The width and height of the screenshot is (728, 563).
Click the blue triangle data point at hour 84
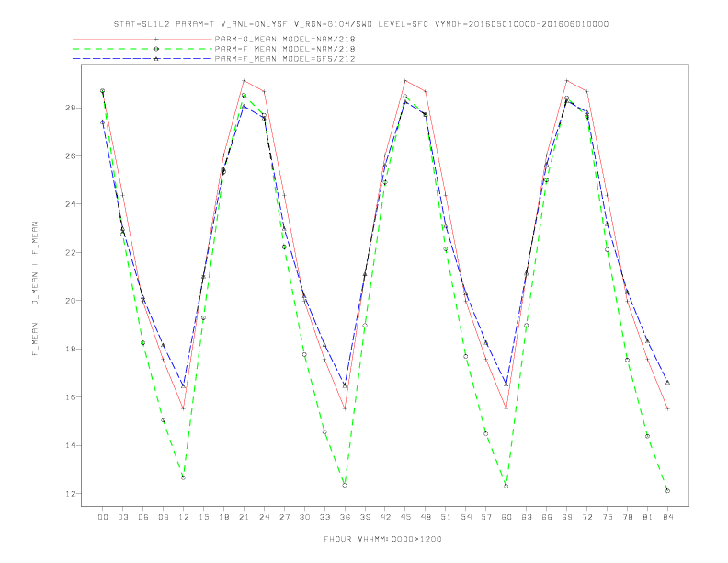pos(667,383)
